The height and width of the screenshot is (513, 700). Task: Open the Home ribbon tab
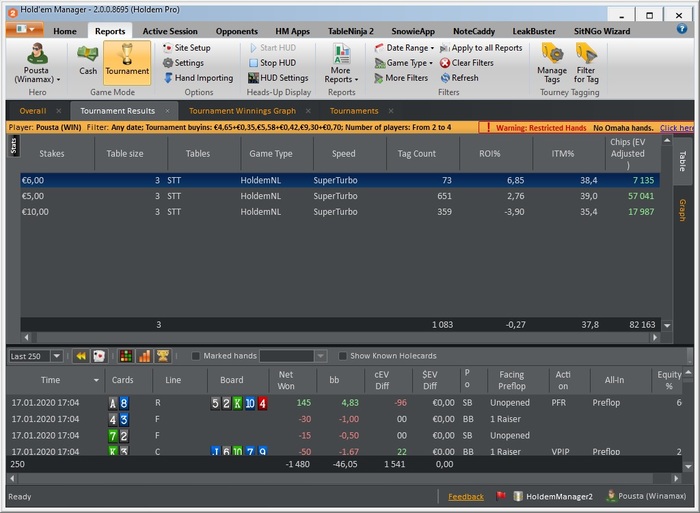pyautogui.click(x=65, y=31)
